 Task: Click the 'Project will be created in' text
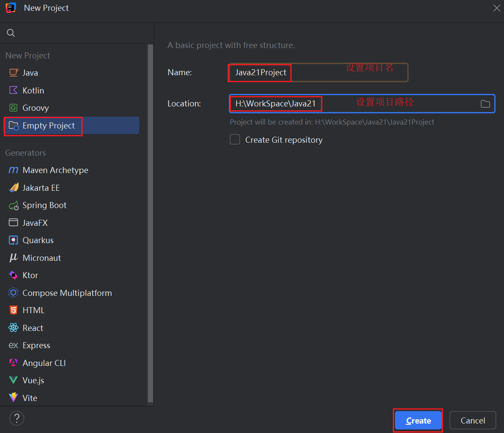pos(332,122)
